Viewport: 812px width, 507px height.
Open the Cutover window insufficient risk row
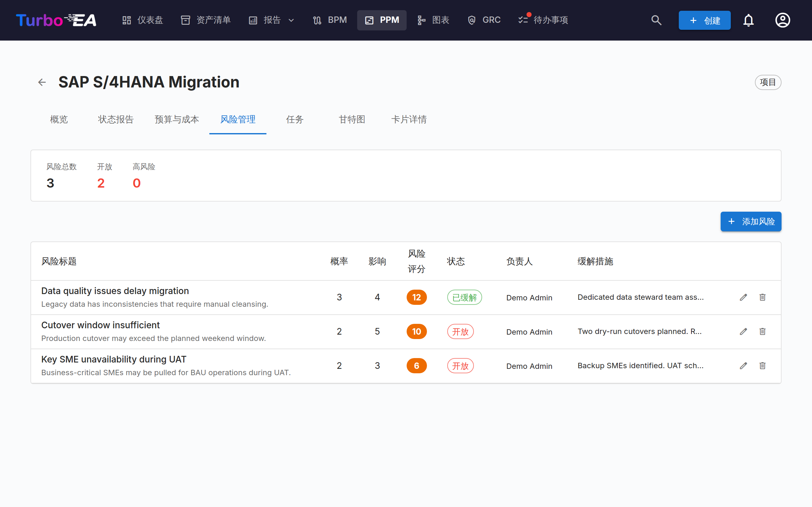[406, 332]
